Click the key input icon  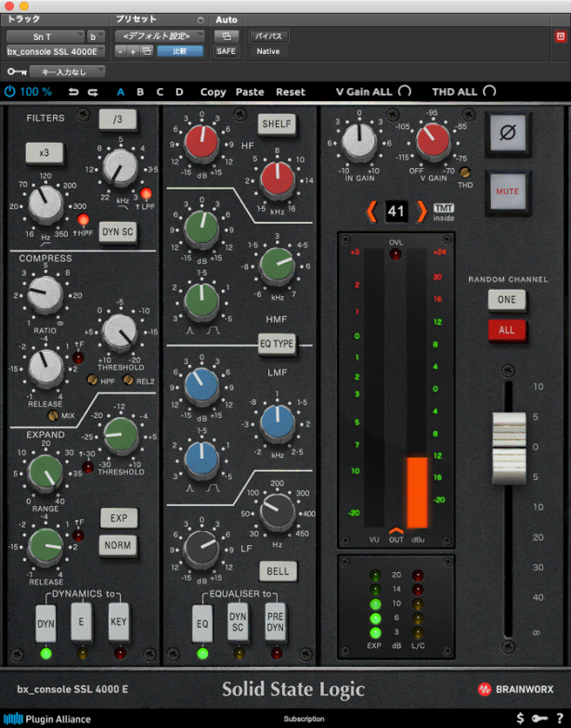(x=17, y=71)
